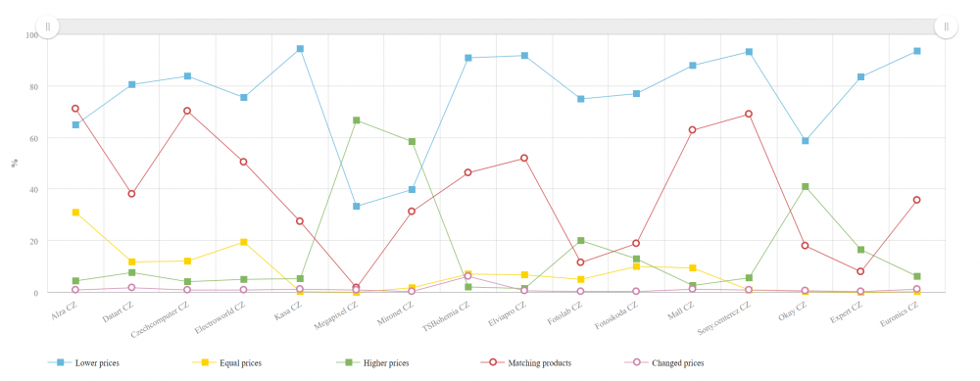Click the red Matching products legend circle
The width and height of the screenshot is (980, 381).
coord(493,362)
